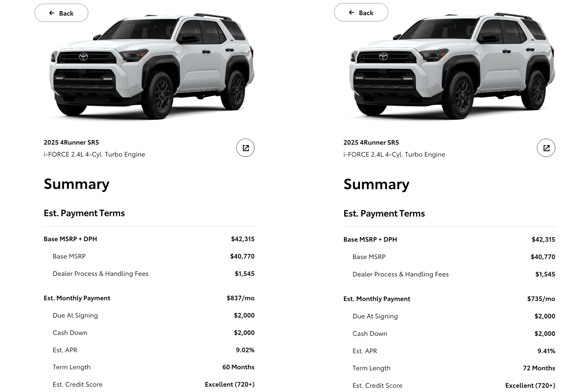The image size is (588, 392).
Task: Click the left-arrow icon in the right Back button
Action: coord(351,12)
